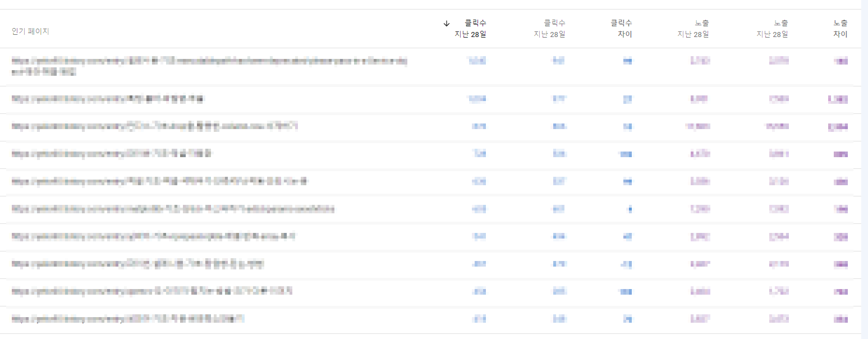Screen dimensions: 868x339
Task: Select the top row's clicks value
Action: (x=477, y=61)
